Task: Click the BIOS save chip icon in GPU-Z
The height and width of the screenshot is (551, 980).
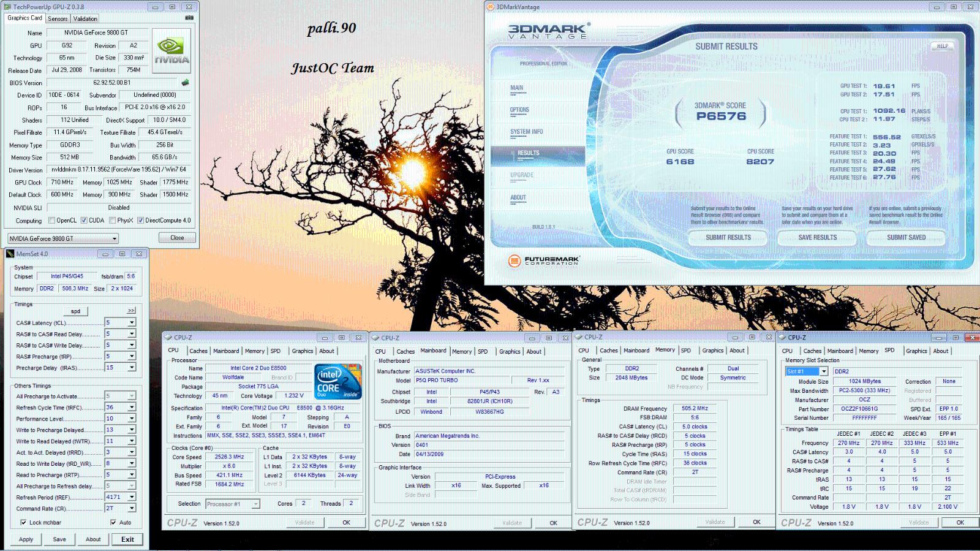Action: point(185,82)
